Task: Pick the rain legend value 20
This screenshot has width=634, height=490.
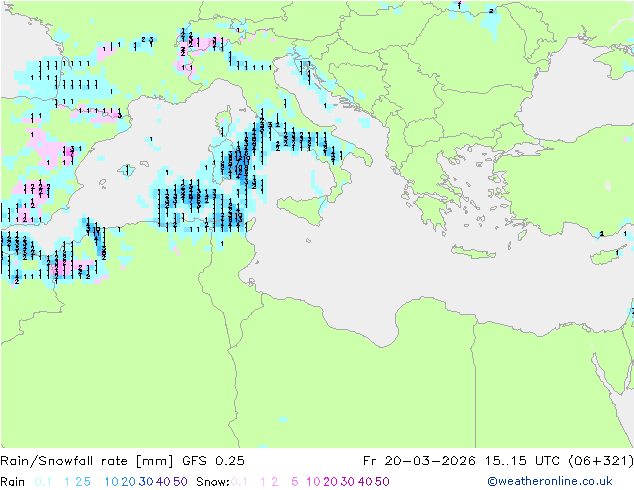Action: pos(129,482)
